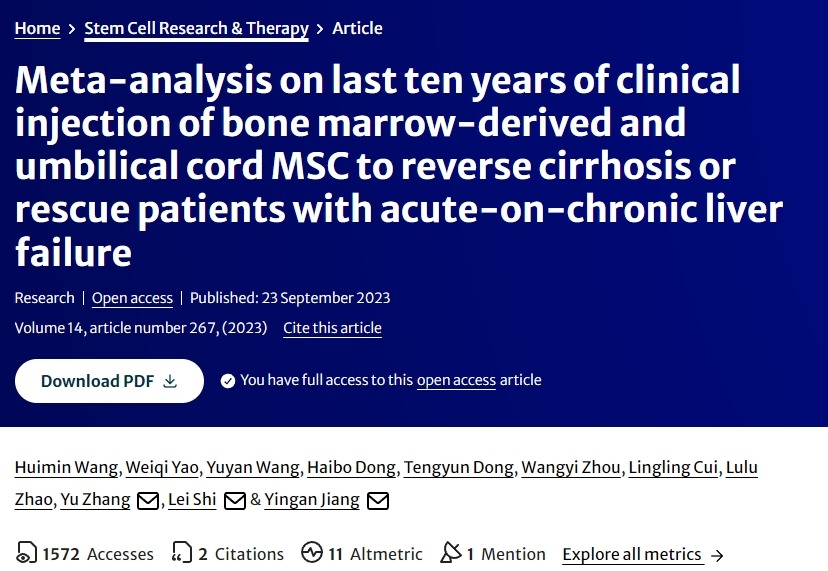
Task: Click the download arrow icon
Action: [x=170, y=381]
